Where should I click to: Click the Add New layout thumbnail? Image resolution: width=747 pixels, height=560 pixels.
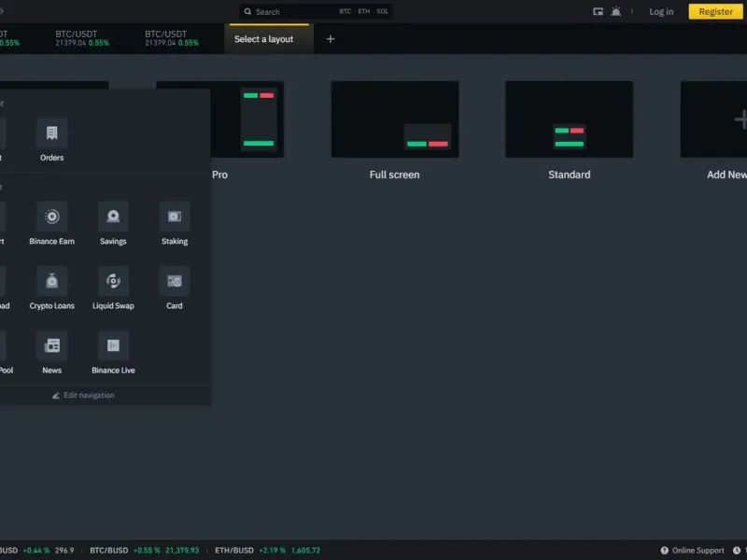tap(713, 119)
